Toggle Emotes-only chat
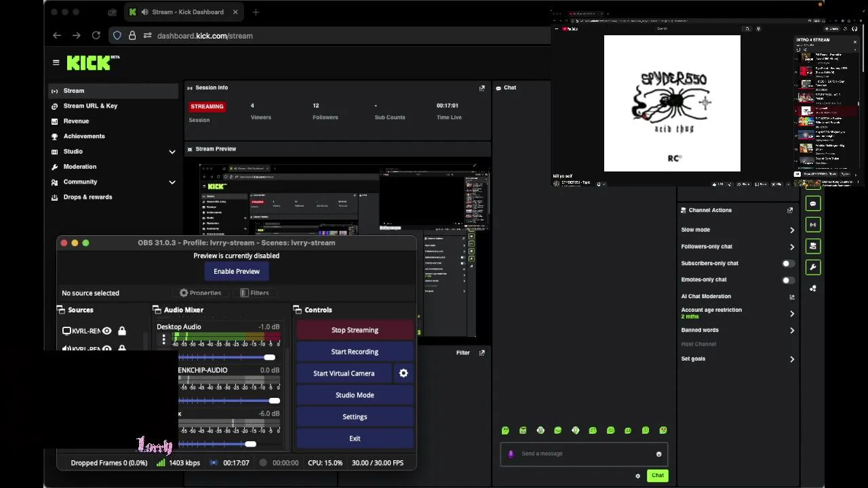The image size is (868, 488). 788,280
